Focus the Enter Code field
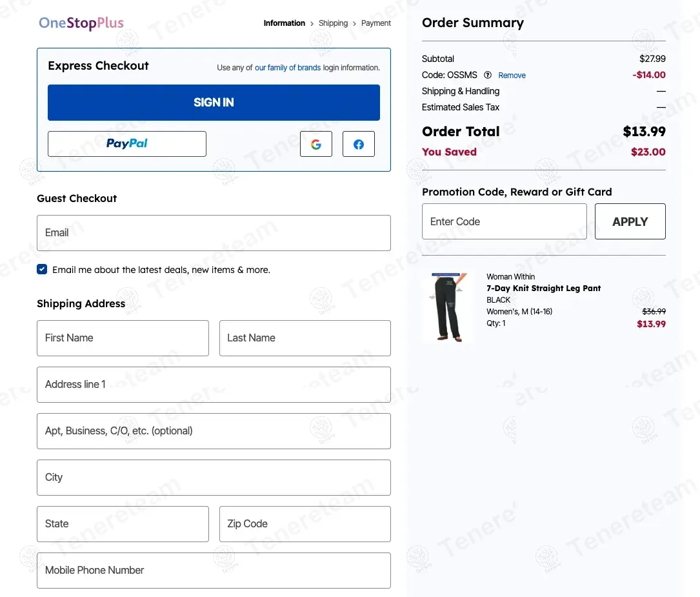This screenshot has width=700, height=597. tap(504, 221)
